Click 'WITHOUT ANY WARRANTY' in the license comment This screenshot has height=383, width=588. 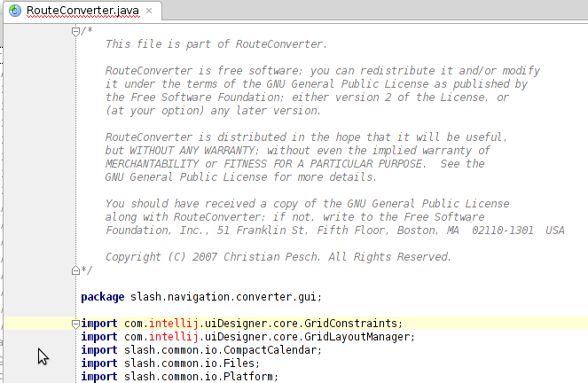203,151
